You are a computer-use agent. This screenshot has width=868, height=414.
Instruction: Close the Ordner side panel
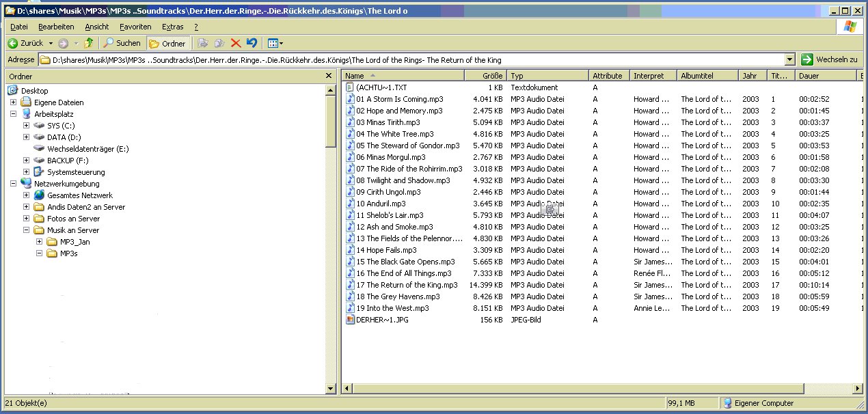tap(329, 76)
